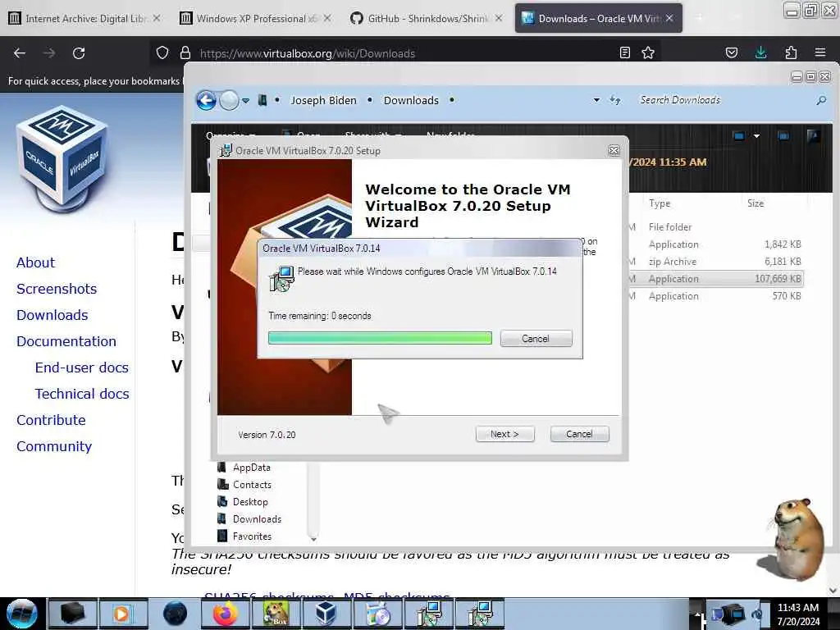Select the Joseph Biden breadcrumb segment
This screenshot has height=630, width=840.
point(323,100)
